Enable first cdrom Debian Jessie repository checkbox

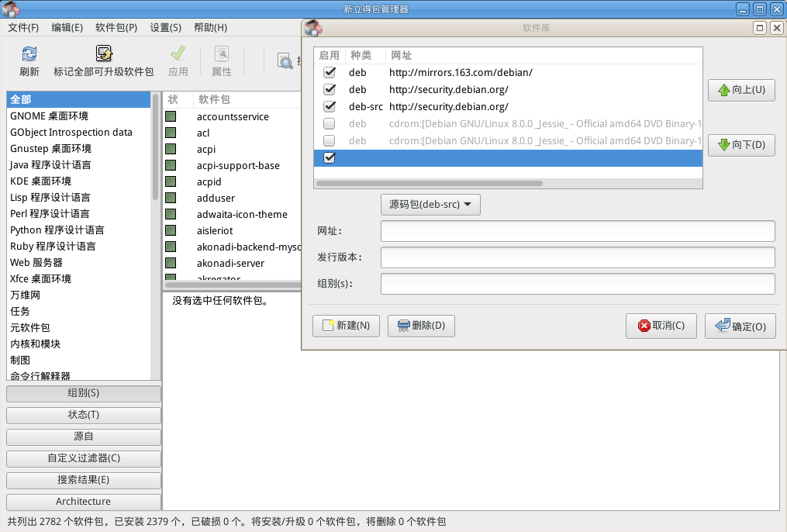click(330, 123)
